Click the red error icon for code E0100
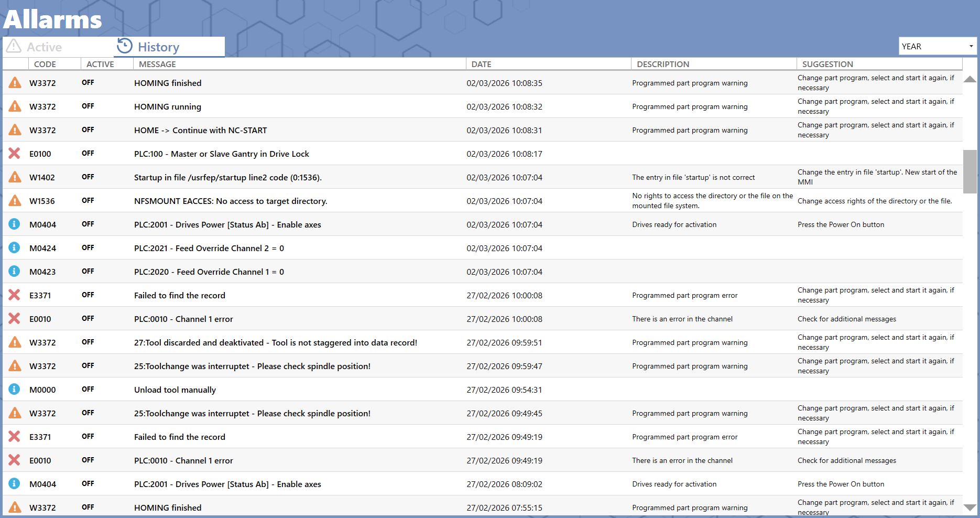This screenshot has width=980, height=518. point(15,154)
